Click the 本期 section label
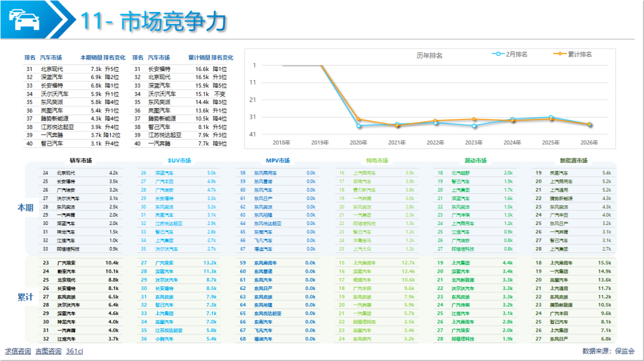 pyautogui.click(x=26, y=208)
